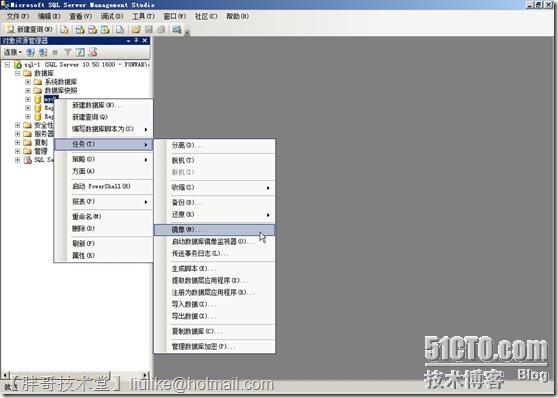The image size is (558, 398).
Task: Open the 调试 menu
Action: (112, 16)
